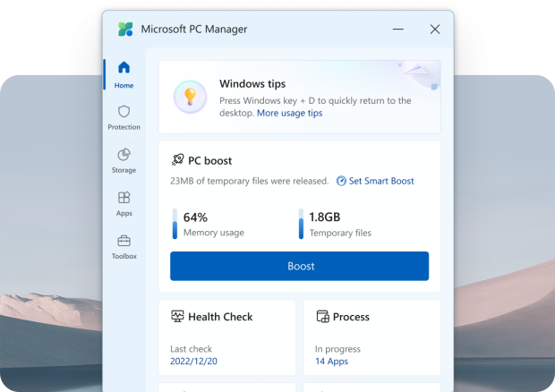The image size is (555, 392).
Task: Switch to the Apps section
Action: click(124, 203)
